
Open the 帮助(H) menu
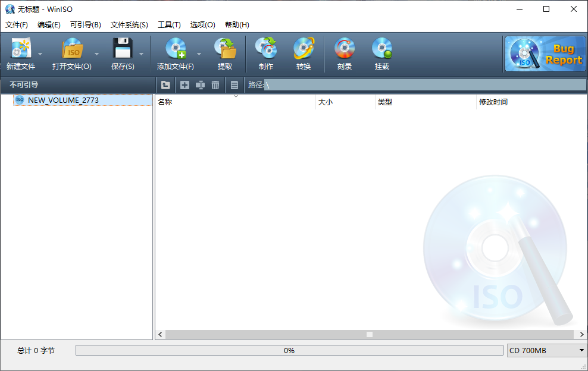[237, 25]
